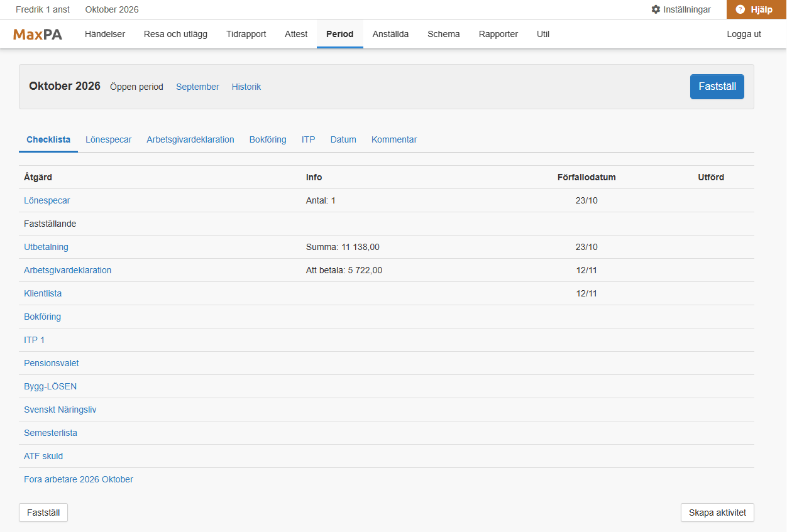The width and height of the screenshot is (787, 532).
Task: Click the orange Hjälp button
Action: pos(757,9)
